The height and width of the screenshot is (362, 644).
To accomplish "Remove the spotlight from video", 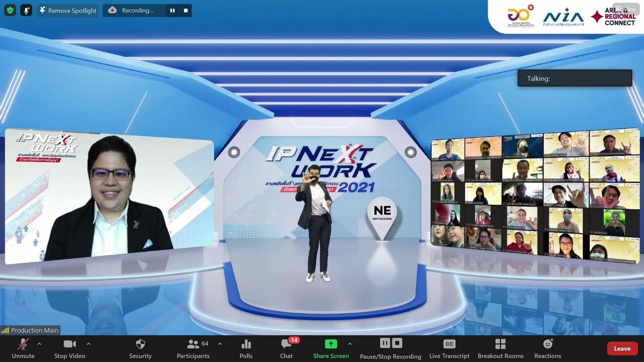I will (x=68, y=10).
